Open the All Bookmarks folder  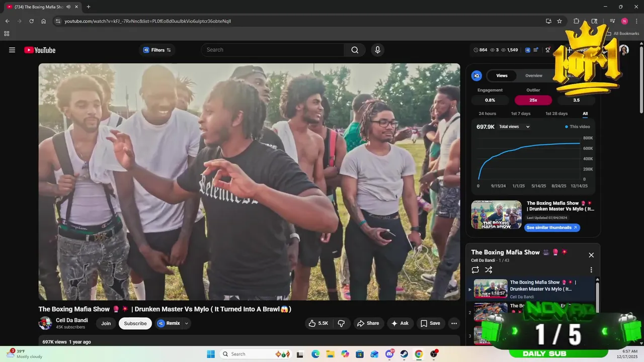[x=623, y=34]
